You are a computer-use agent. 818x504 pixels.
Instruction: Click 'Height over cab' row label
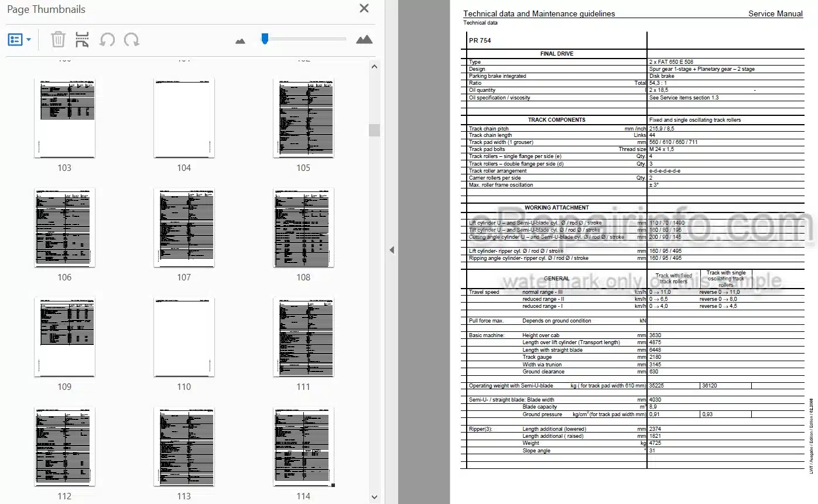(x=541, y=335)
